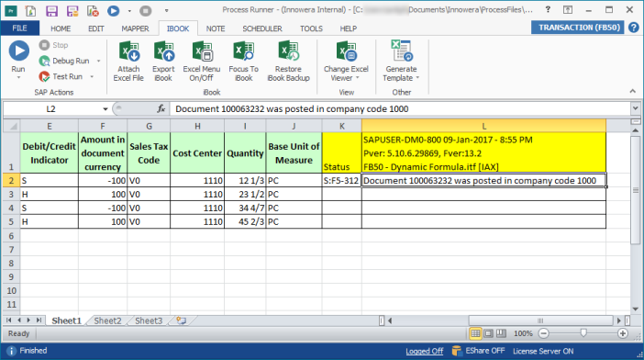Click the Logged Off link
The height and width of the screenshot is (360, 644).
(x=424, y=351)
